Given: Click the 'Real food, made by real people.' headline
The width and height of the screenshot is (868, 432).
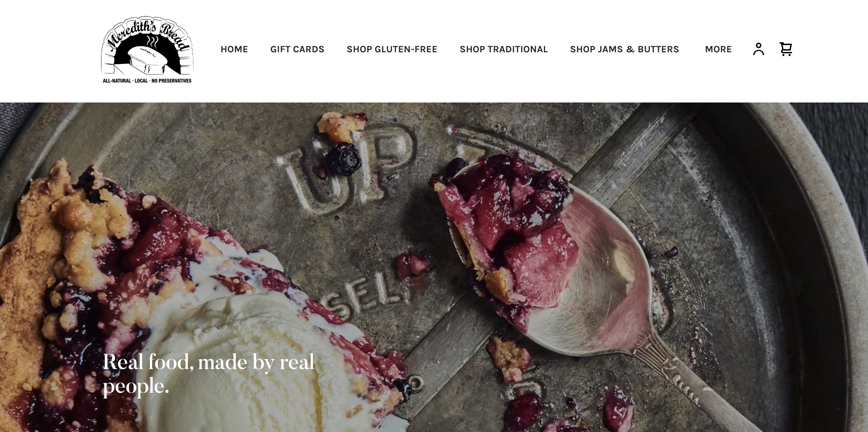Looking at the screenshot, I should pos(208,374).
